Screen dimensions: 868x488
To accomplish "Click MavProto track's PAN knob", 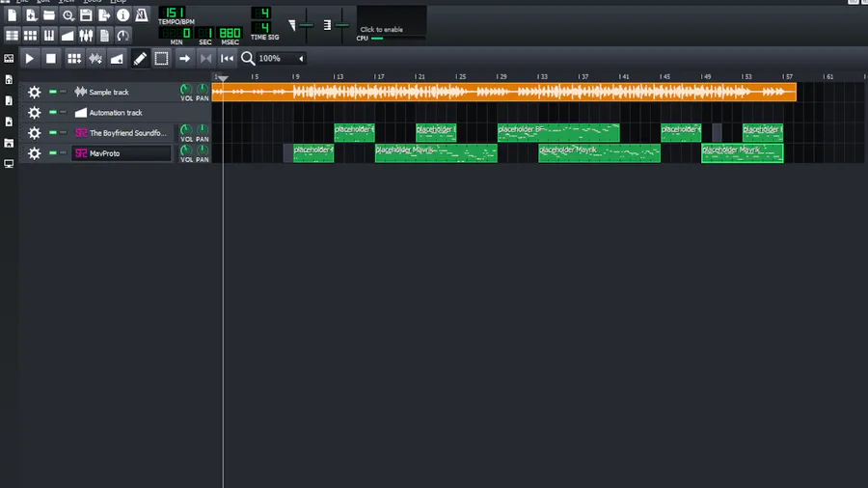I will pyautogui.click(x=203, y=150).
